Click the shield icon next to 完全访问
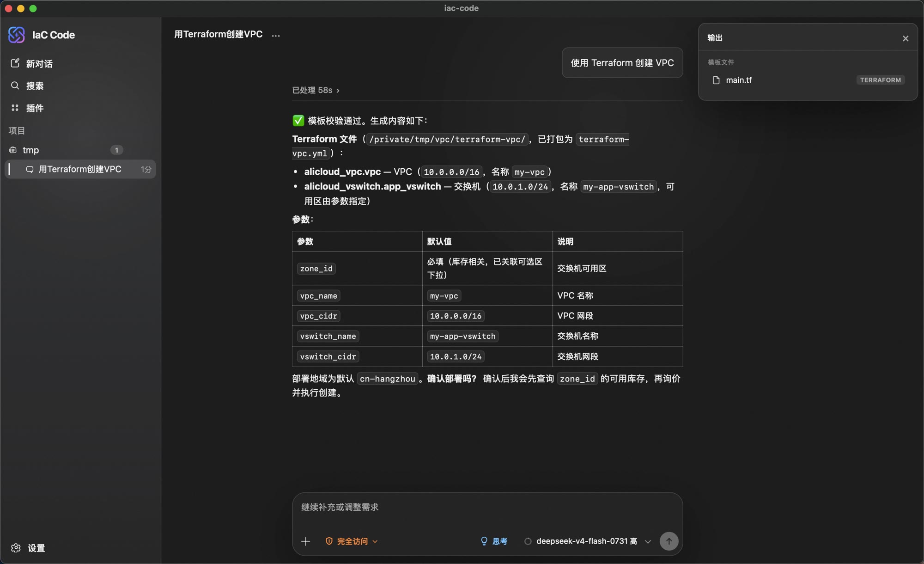Viewport: 924px width, 564px height. point(329,541)
